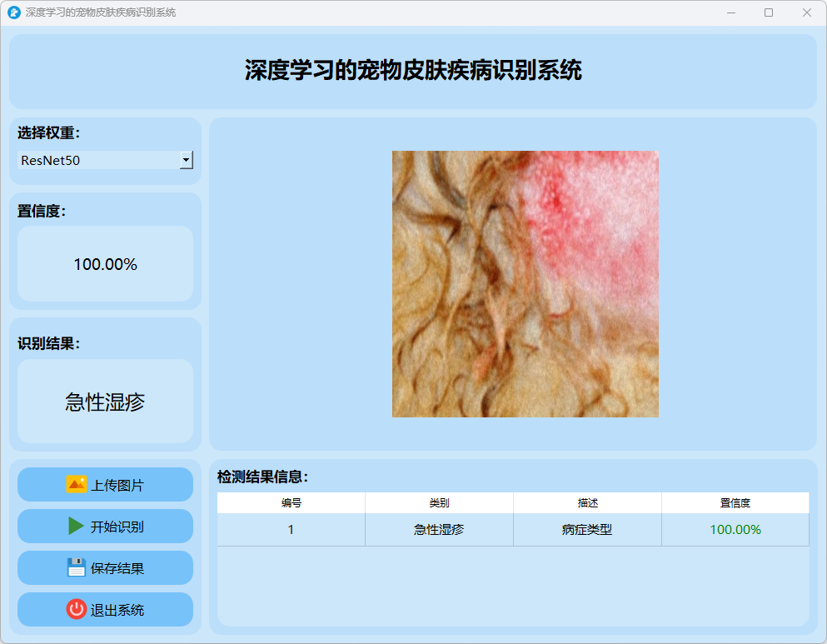The width and height of the screenshot is (827, 644).
Task: Exit via 退出系统 button
Action: pyautogui.click(x=106, y=609)
